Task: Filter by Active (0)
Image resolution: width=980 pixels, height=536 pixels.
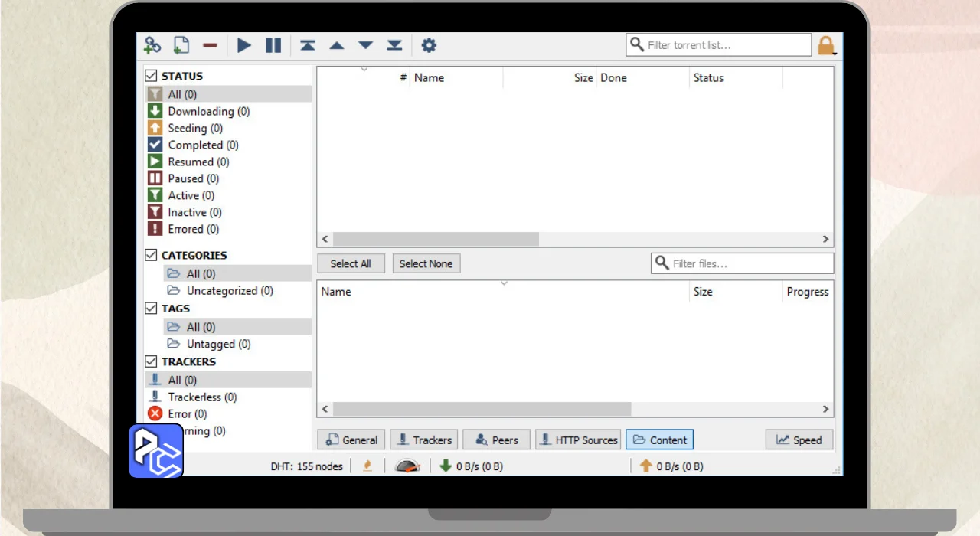Action: point(228,195)
